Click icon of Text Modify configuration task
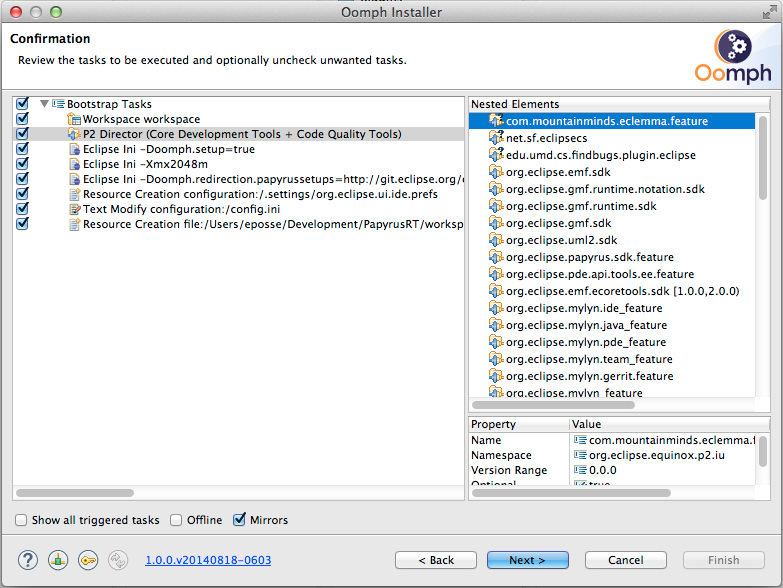 pos(74,209)
